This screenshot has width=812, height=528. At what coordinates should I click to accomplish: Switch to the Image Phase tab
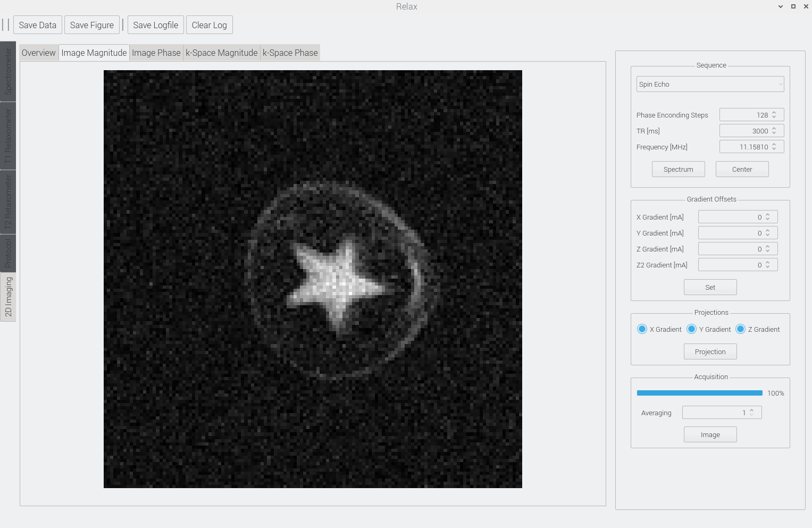click(x=156, y=53)
